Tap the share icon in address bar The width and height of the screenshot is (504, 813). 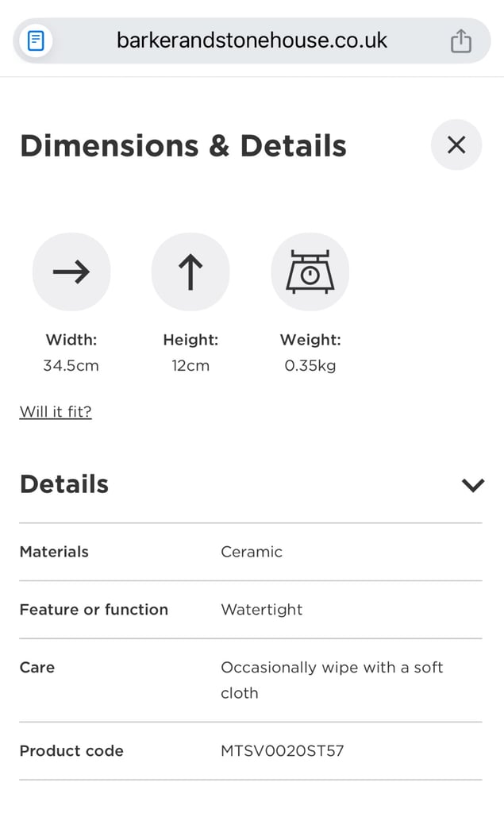460,40
